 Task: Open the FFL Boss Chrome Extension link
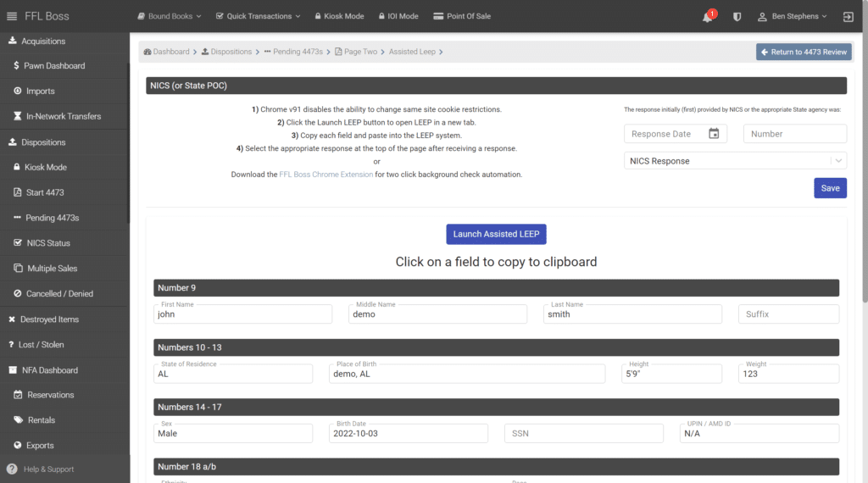326,175
